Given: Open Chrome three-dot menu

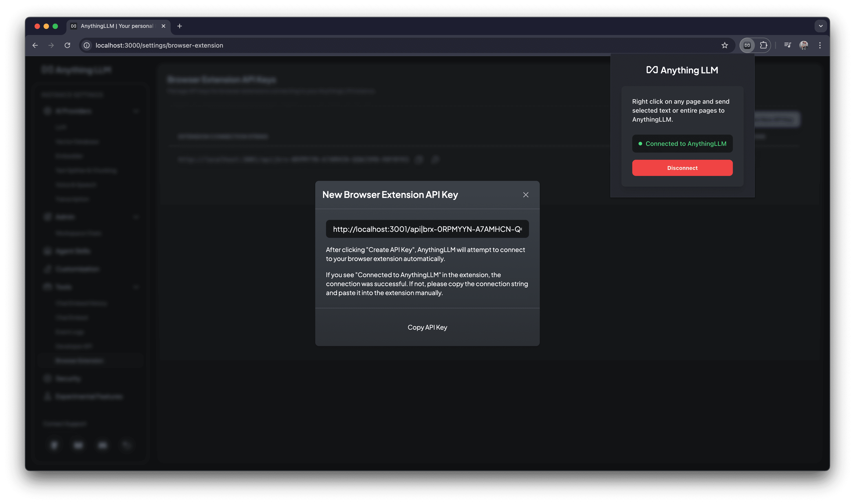Looking at the screenshot, I should pos(820,45).
